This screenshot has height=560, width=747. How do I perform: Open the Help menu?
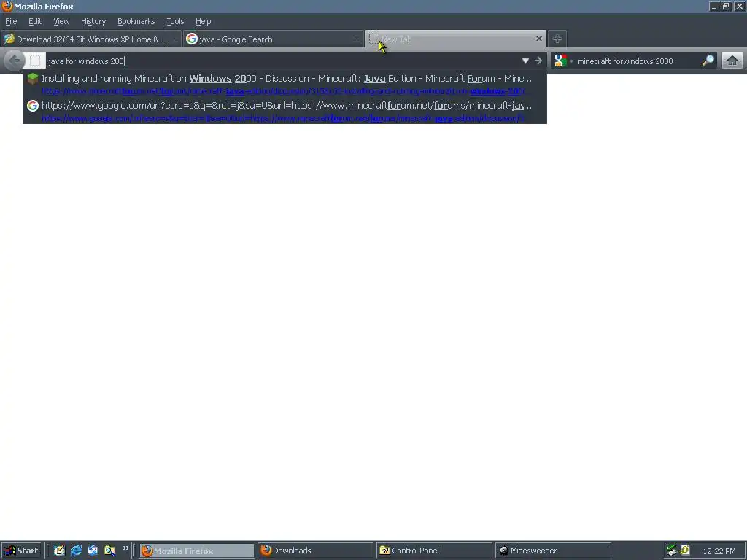pyautogui.click(x=203, y=21)
